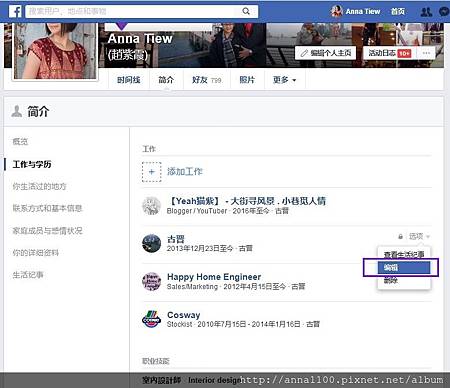Click the 编辑个人主页 button
Image resolution: width=450 pixels, height=388 pixels.
point(326,53)
